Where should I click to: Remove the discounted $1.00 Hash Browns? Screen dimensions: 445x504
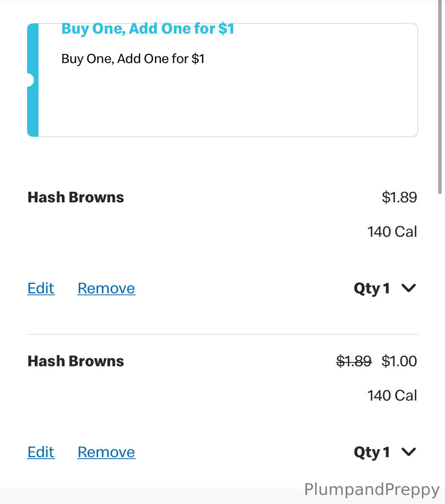(106, 452)
